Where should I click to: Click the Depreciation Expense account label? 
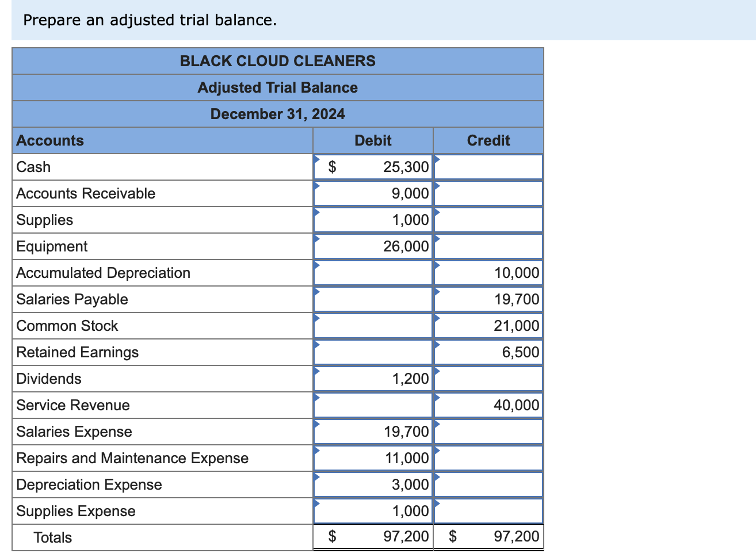pyautogui.click(x=89, y=484)
